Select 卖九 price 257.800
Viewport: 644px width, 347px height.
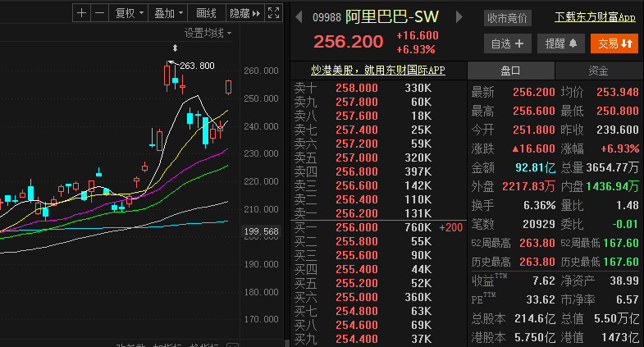(357, 102)
